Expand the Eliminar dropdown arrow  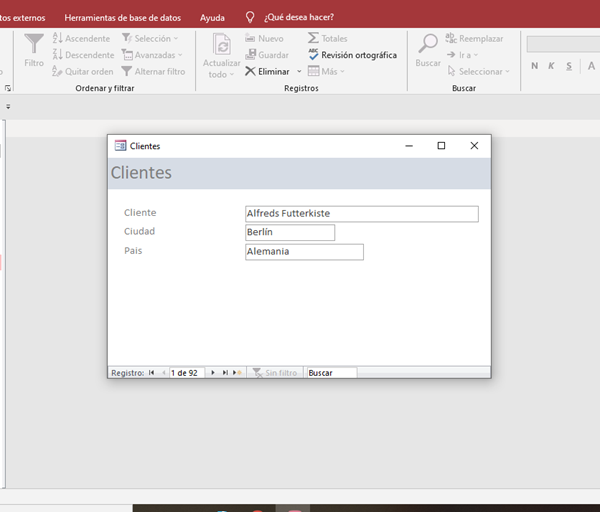point(298,72)
